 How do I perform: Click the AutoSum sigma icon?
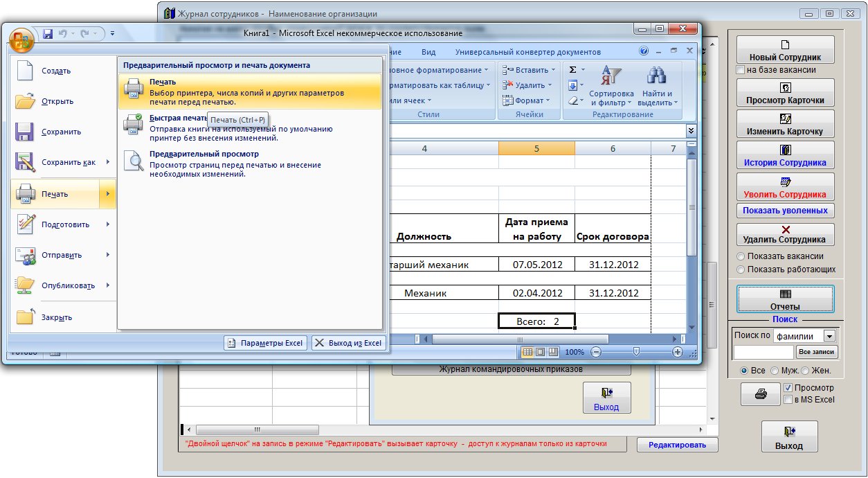tap(572, 70)
